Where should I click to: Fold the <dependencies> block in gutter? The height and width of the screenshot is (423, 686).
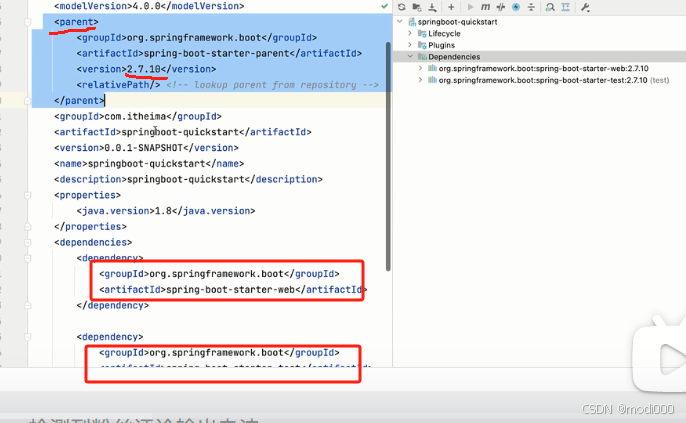click(x=27, y=242)
